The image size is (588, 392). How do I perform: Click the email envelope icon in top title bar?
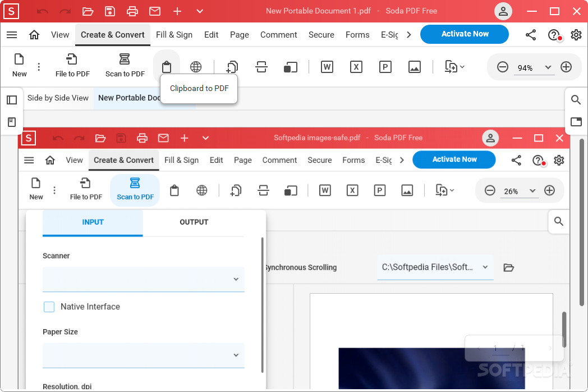pyautogui.click(x=155, y=11)
